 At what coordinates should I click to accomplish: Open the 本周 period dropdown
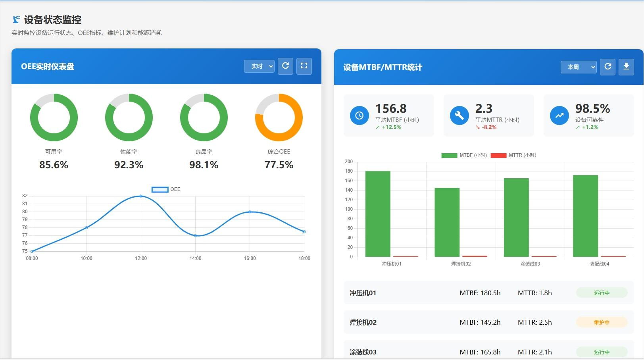579,67
